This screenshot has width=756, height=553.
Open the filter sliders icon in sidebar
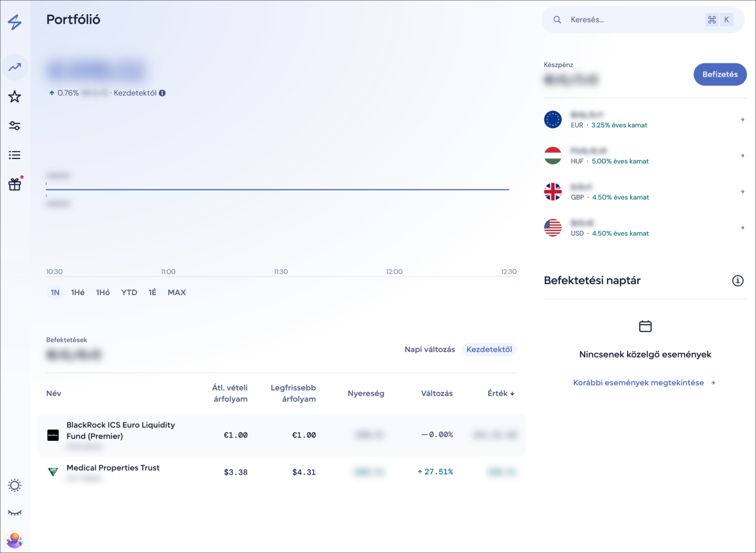click(x=15, y=126)
